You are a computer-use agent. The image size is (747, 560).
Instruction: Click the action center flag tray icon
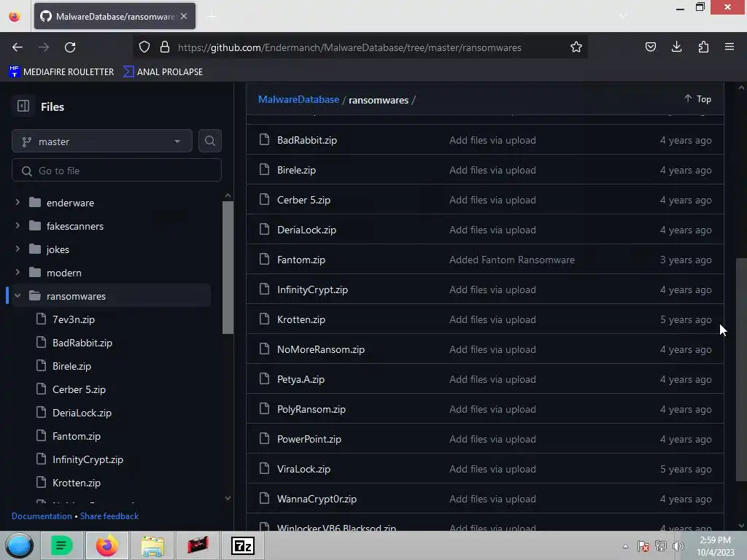point(643,546)
